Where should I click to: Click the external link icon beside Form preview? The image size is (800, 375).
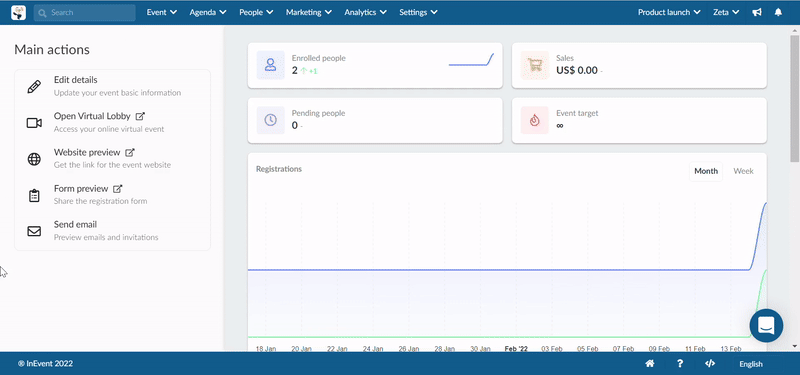pyautogui.click(x=118, y=189)
